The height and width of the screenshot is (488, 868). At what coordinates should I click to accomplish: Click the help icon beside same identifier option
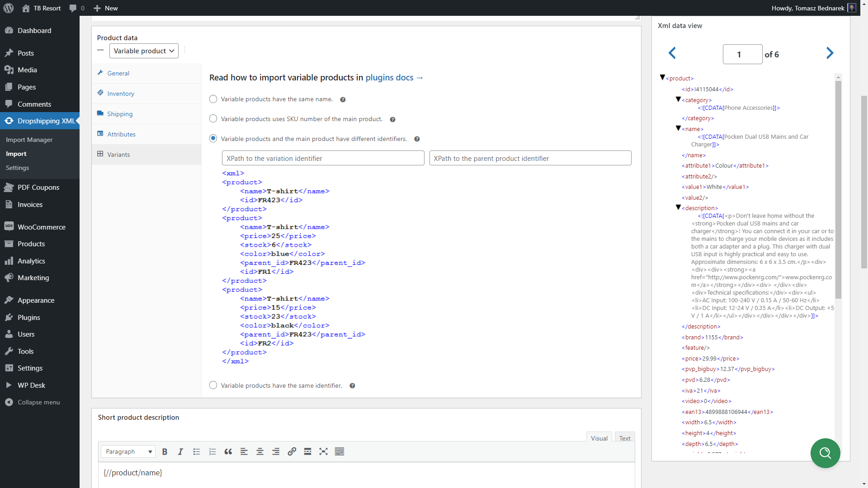[352, 386]
